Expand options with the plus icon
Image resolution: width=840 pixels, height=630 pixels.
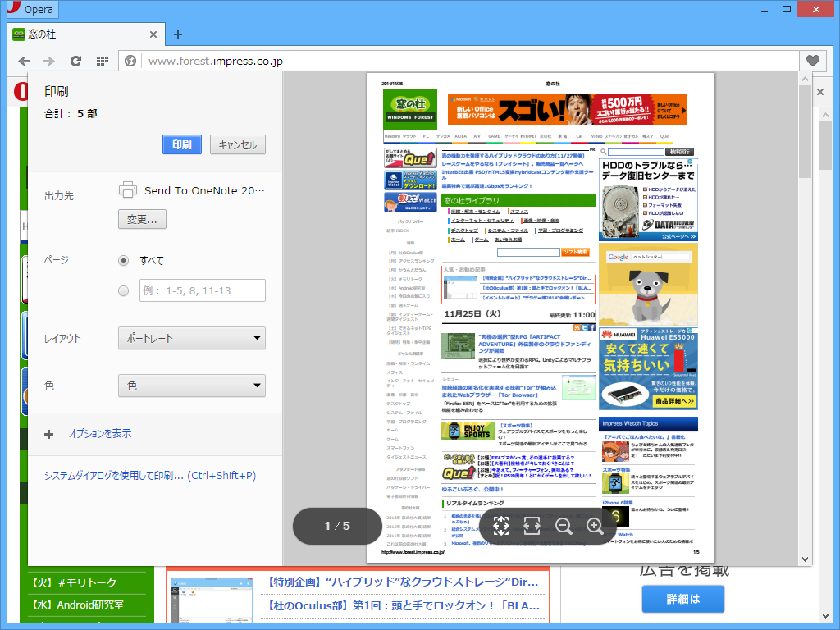coord(48,434)
